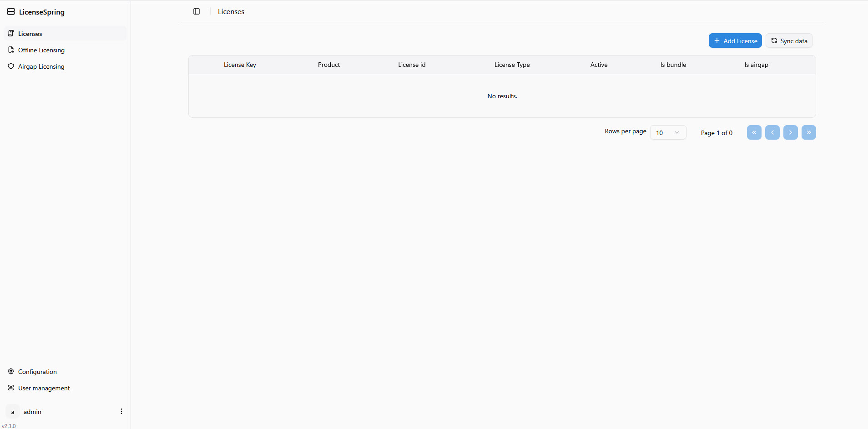Viewport: 868px width, 429px height.
Task: Click the admin avatar
Action: pyautogui.click(x=13, y=412)
